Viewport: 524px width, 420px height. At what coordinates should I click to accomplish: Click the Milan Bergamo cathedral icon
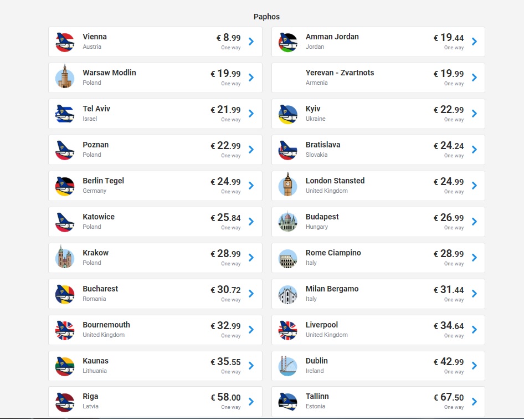[287, 295]
